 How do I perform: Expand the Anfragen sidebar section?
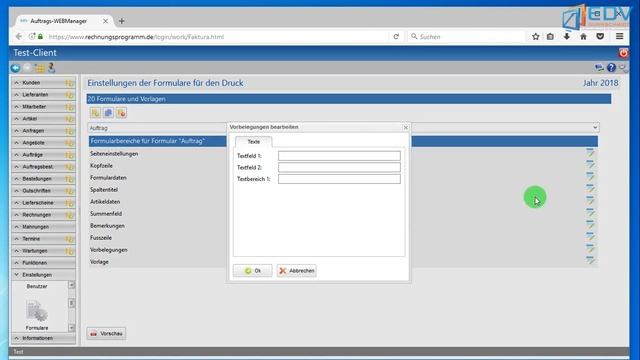tap(43, 131)
